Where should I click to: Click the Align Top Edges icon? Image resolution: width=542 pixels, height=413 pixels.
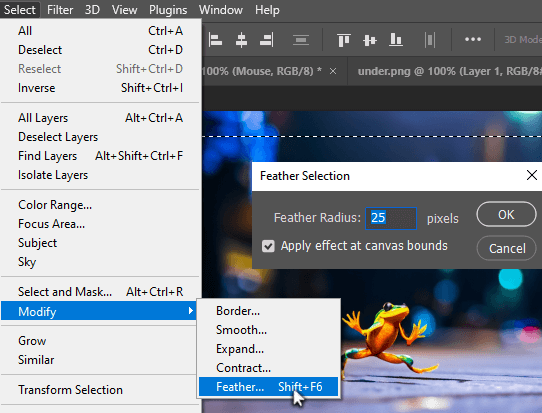pyautogui.click(x=344, y=40)
